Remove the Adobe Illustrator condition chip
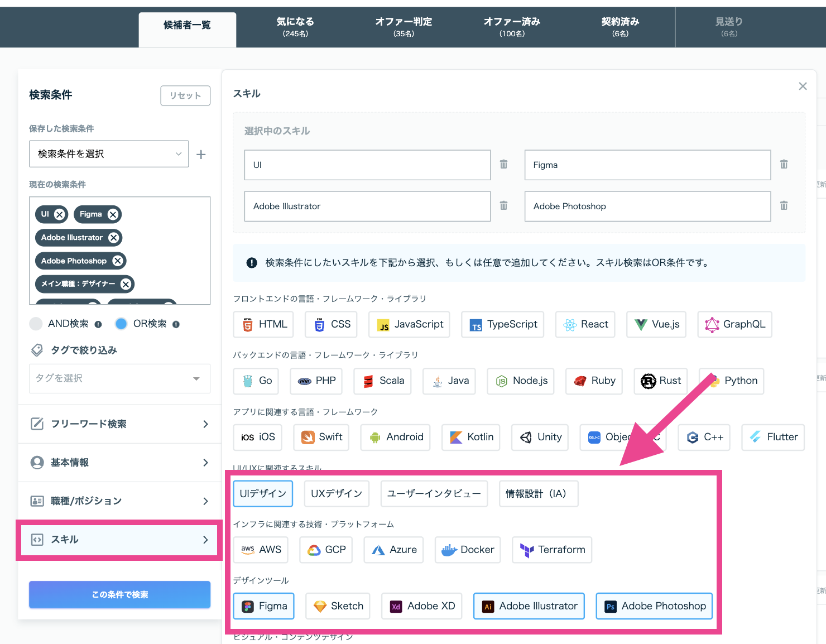Viewport: 826px width, 644px height. coord(114,238)
